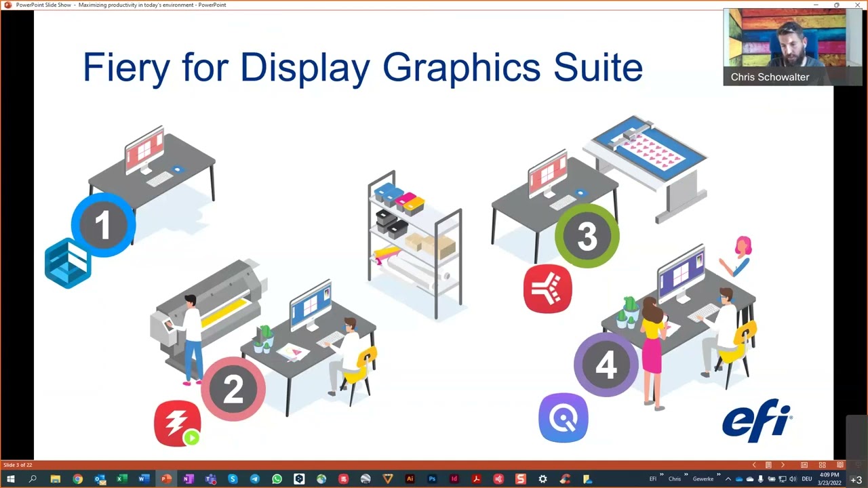Go to the previous slide arrow
The width and height of the screenshot is (868, 488).
[754, 465]
